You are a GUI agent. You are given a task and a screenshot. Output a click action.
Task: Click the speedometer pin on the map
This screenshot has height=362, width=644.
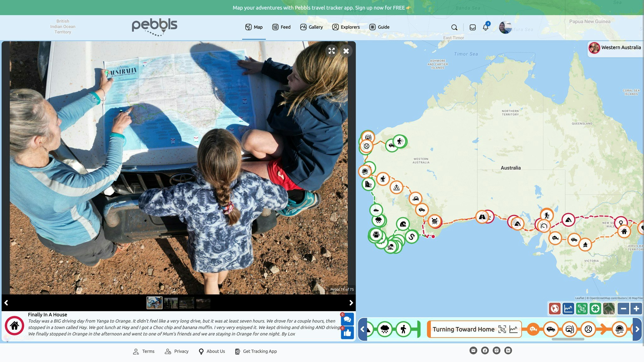pos(544,226)
